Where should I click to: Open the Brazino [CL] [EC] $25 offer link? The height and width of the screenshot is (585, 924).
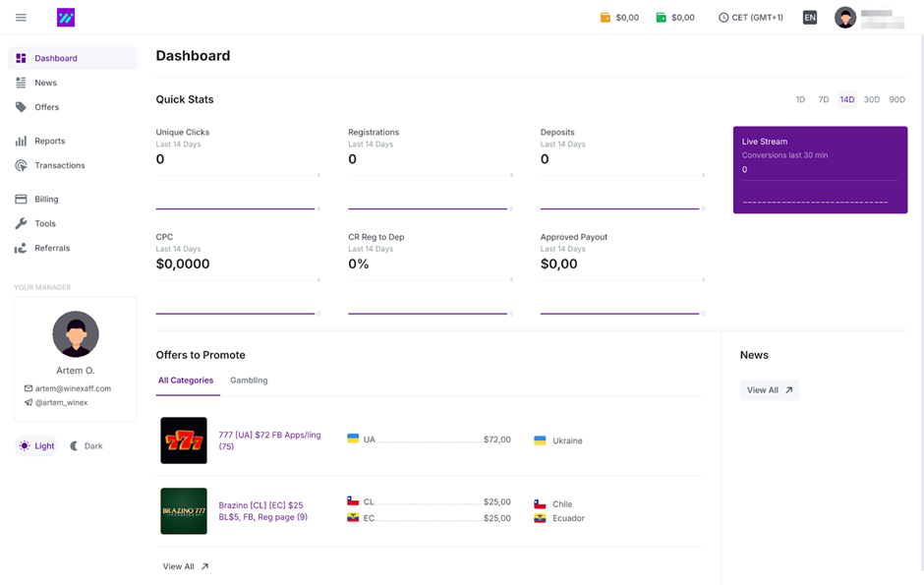point(262,511)
